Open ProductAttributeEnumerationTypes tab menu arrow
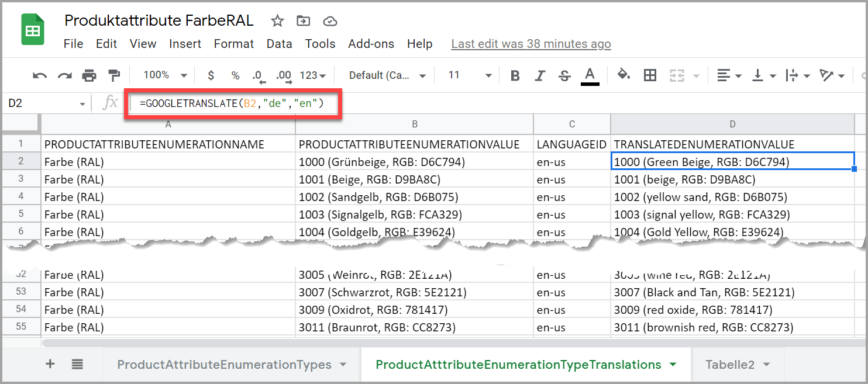Viewport: 868px width, 384px height. click(343, 365)
